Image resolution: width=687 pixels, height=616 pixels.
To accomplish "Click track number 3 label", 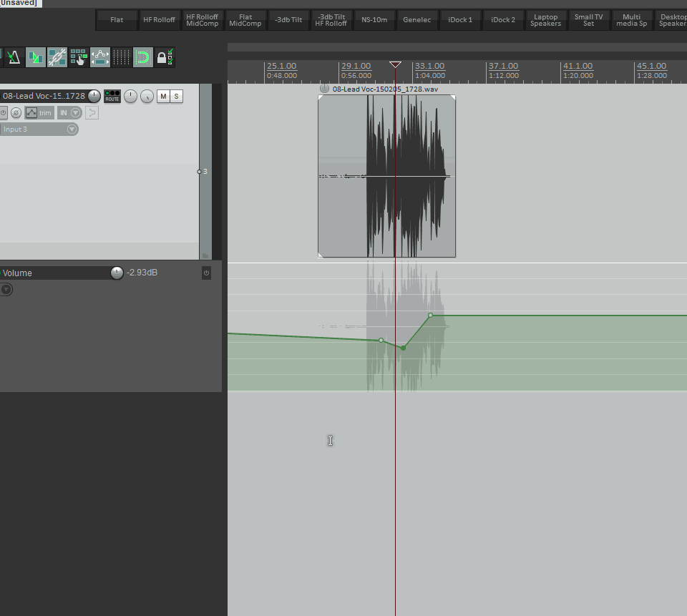I will point(205,171).
